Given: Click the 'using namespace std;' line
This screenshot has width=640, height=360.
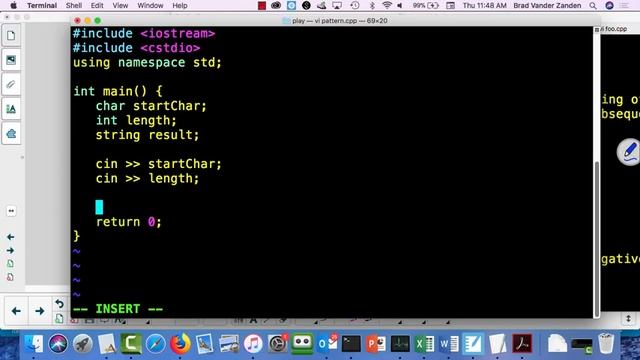Looking at the screenshot, I should point(147,62).
